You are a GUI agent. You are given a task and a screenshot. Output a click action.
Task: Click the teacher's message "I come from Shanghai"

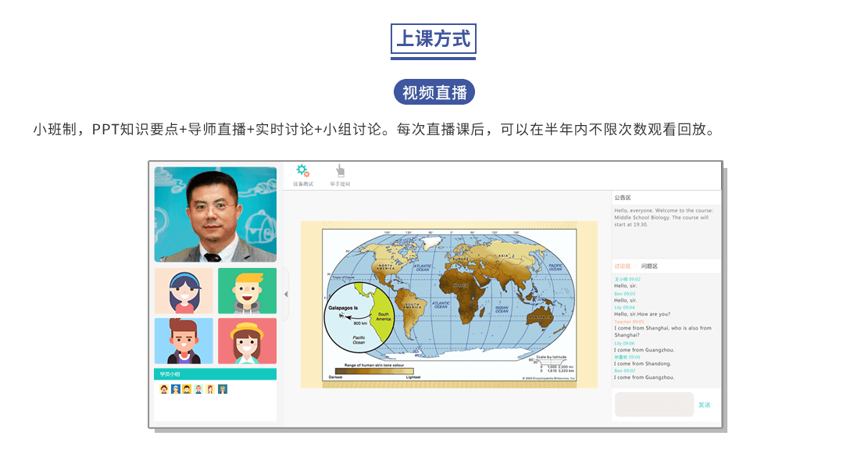click(x=663, y=331)
